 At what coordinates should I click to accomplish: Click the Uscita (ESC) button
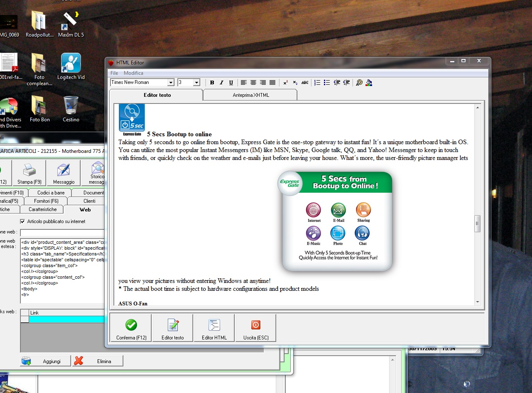click(256, 328)
